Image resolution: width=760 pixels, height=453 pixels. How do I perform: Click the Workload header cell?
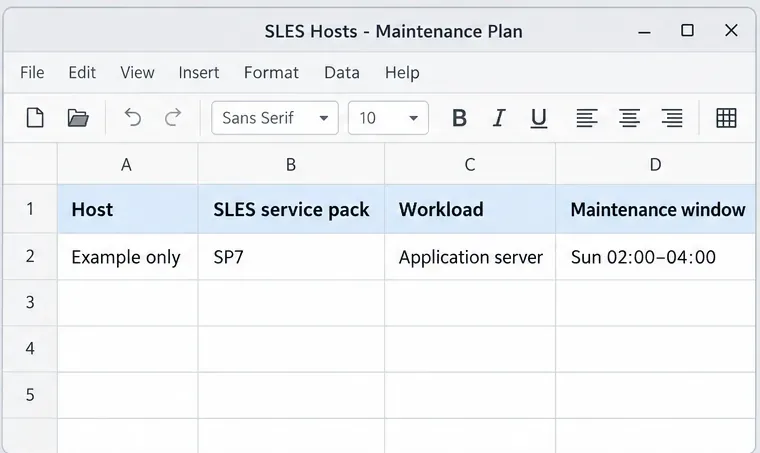[x=470, y=209]
